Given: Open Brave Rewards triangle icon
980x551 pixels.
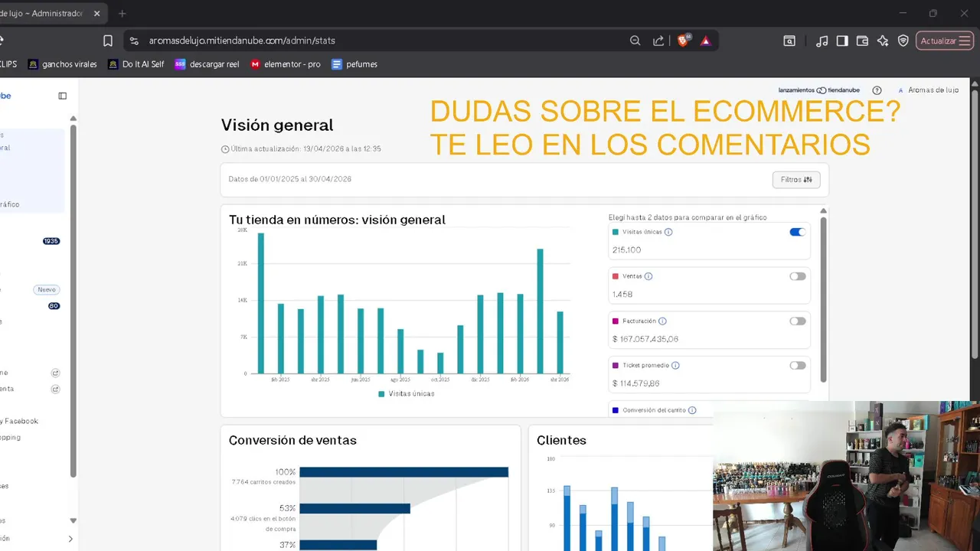Looking at the screenshot, I should pyautogui.click(x=706, y=41).
